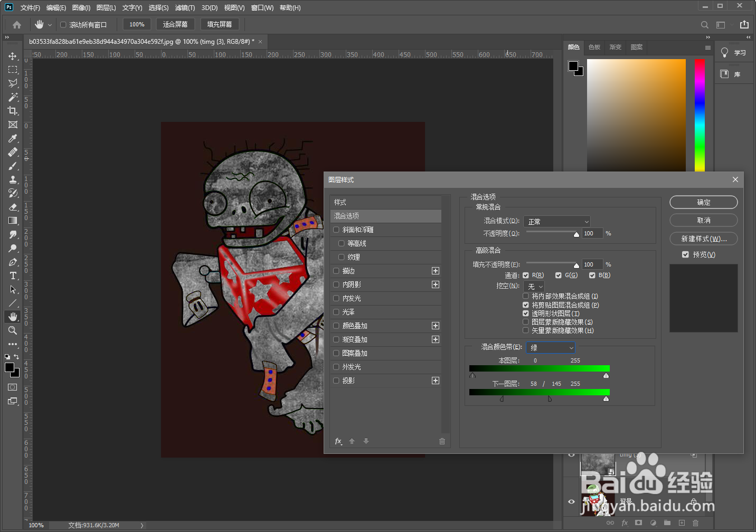The height and width of the screenshot is (532, 756).
Task: Select the Pen tool
Action: pyautogui.click(x=13, y=262)
